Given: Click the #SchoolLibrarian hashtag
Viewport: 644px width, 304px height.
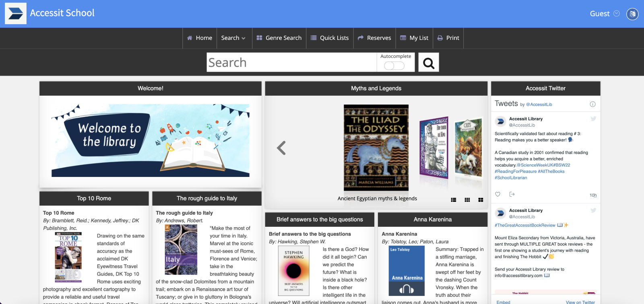Looking at the screenshot, I should coord(511,178).
